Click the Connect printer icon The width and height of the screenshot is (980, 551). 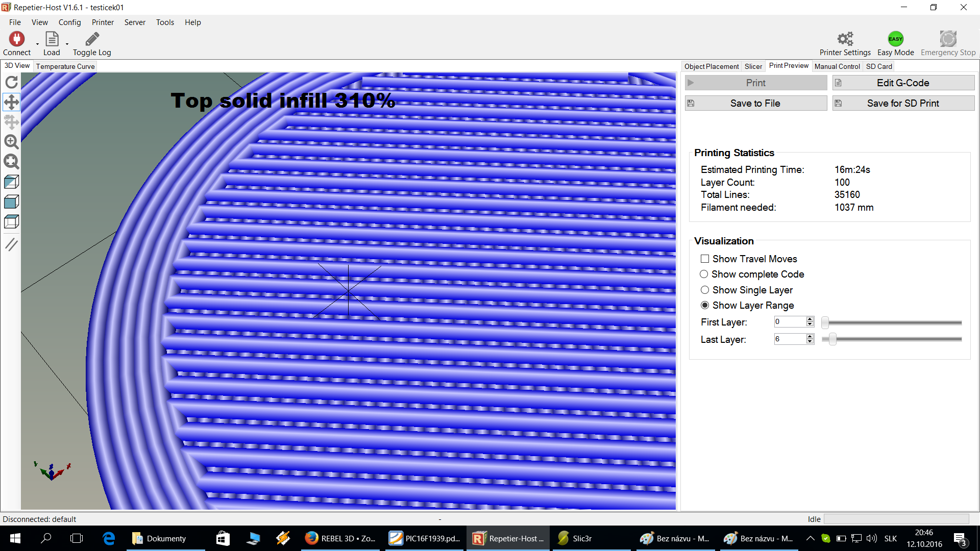coord(16,39)
